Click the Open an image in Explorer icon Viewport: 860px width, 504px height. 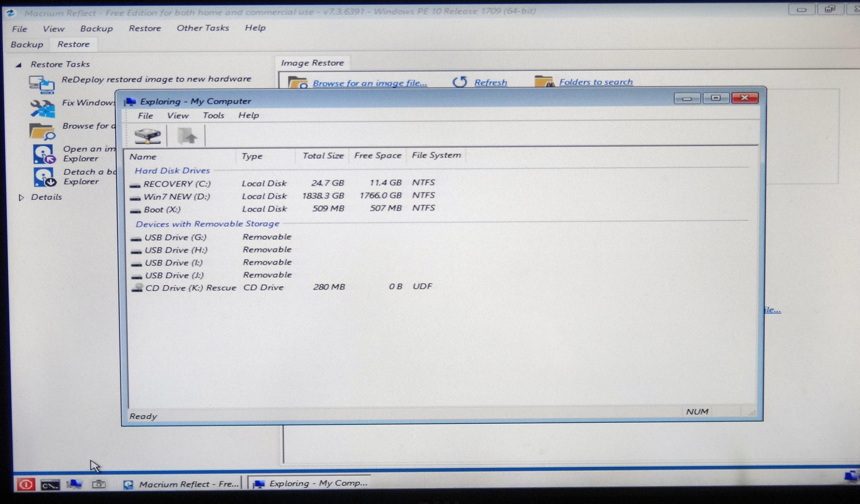pos(44,154)
